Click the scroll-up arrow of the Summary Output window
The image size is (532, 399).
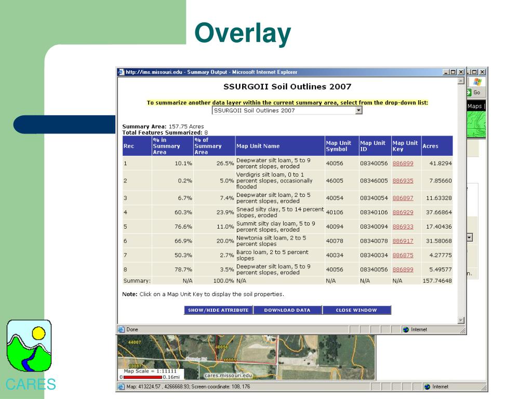pyautogui.click(x=461, y=81)
